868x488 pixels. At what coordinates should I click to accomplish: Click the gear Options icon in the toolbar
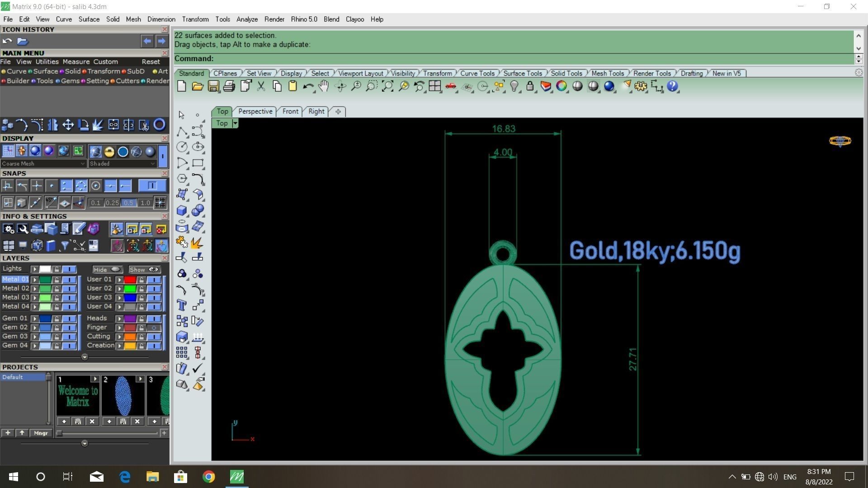(641, 86)
